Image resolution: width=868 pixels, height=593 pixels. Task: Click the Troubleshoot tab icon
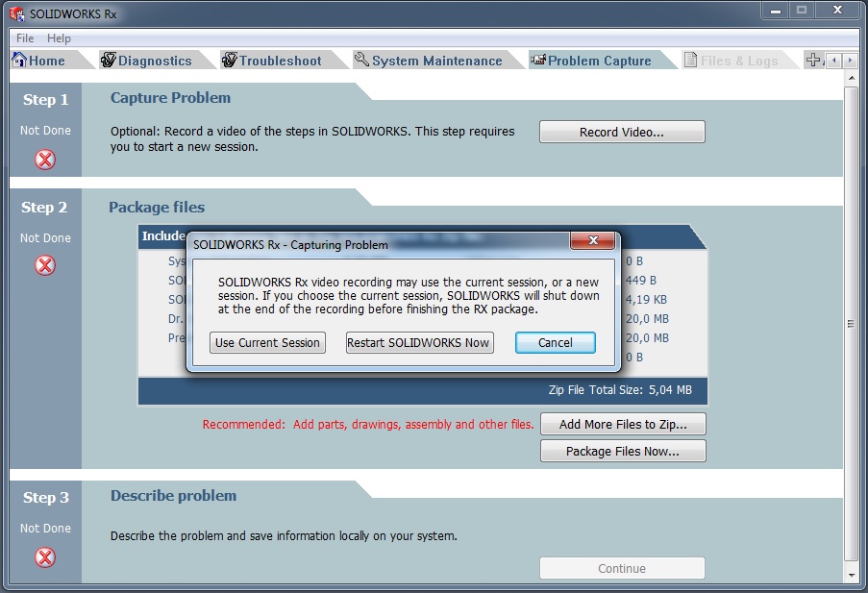(229, 61)
